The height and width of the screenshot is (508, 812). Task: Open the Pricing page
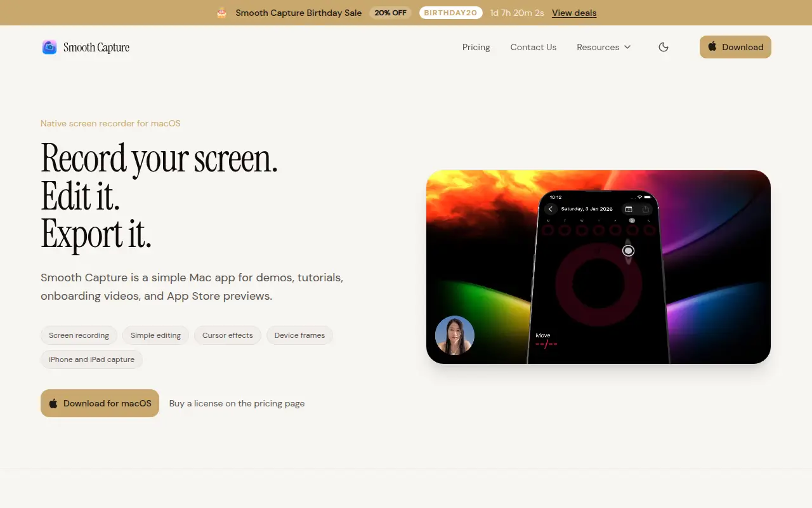click(x=476, y=47)
